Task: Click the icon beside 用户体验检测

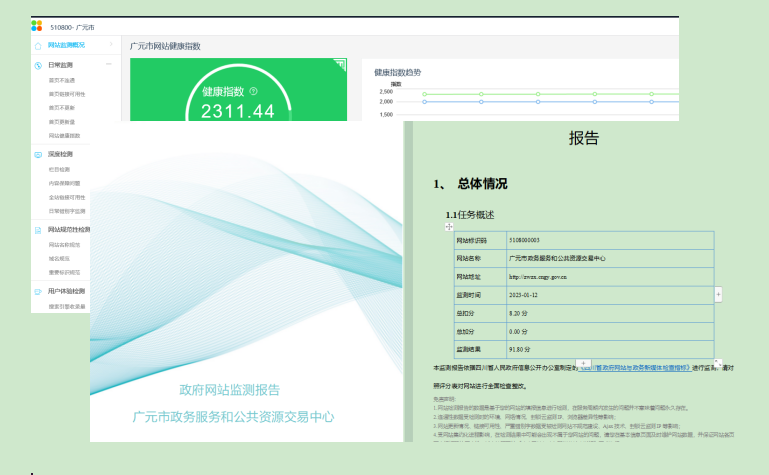Action: click(38, 292)
